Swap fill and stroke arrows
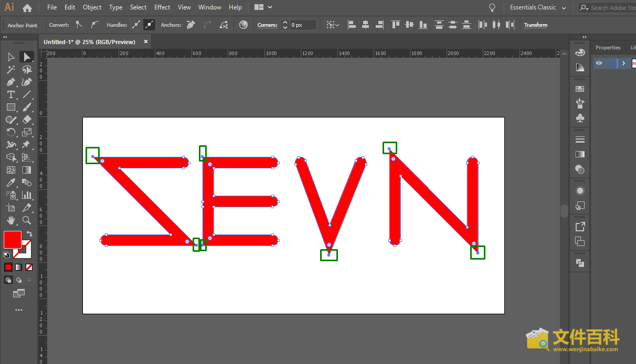The width and height of the screenshot is (636, 364). coord(29,234)
